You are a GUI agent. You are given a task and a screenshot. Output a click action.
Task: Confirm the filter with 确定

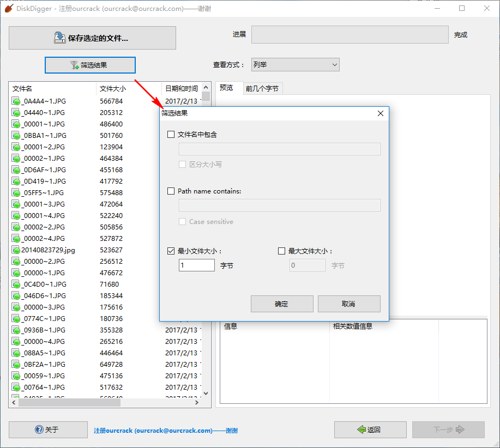click(282, 304)
